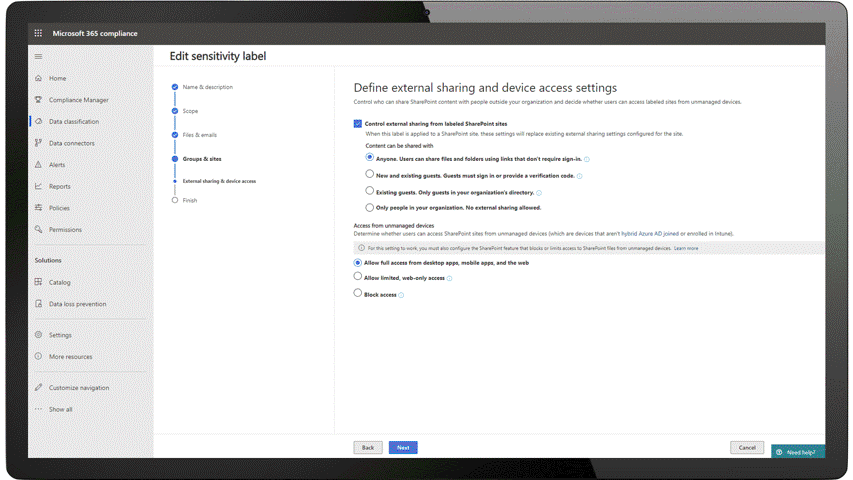Open More resources in the navigation
Screen dimensions: 853x480
(x=71, y=357)
